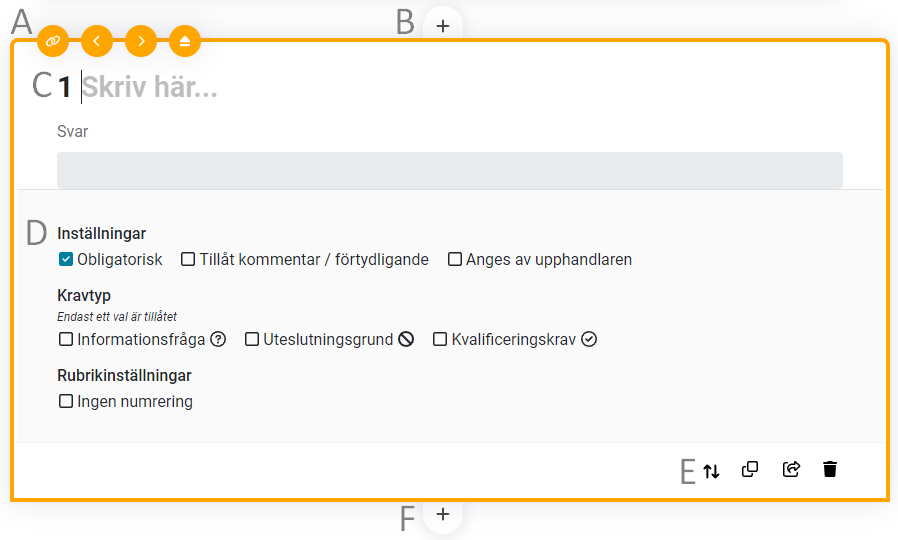The height and width of the screenshot is (540, 898).
Task: Click the left chevron orange button
Action: coord(97,41)
